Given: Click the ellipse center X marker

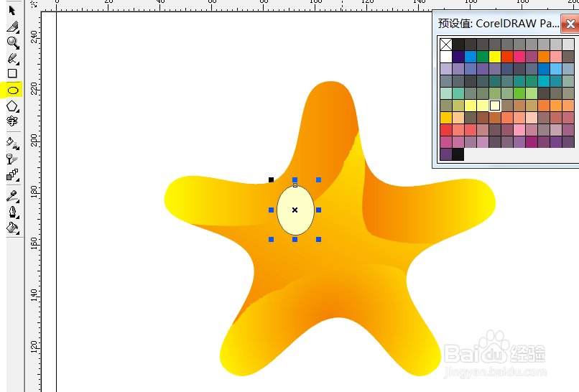Looking at the screenshot, I should (295, 210).
